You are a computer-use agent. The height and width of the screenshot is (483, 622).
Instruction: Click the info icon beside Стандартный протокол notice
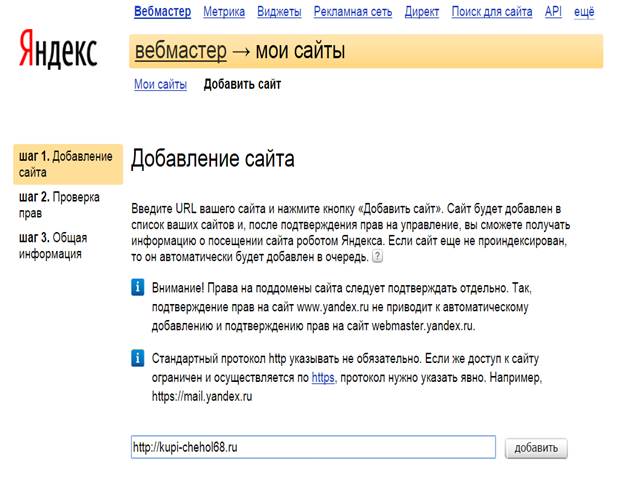[138, 358]
